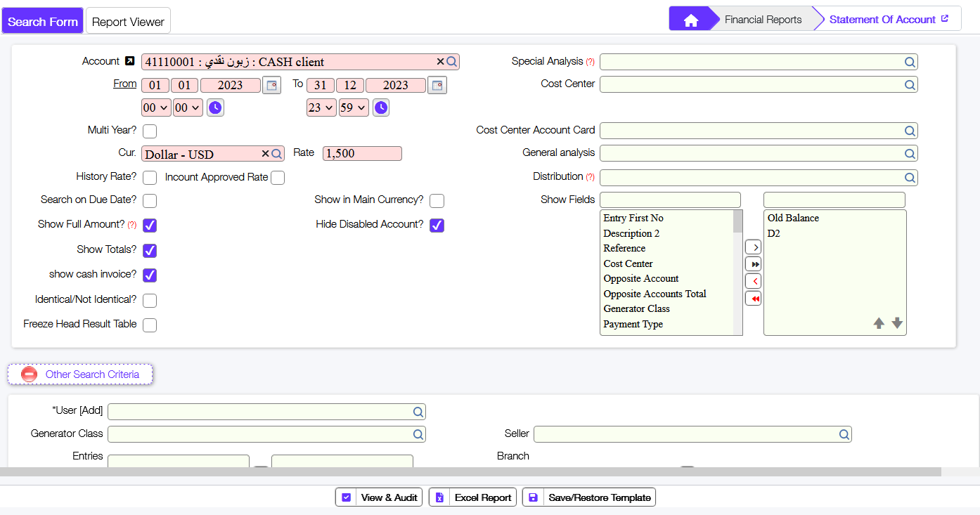Move selected field right with single arrow
The width and height of the screenshot is (980, 515).
(753, 247)
